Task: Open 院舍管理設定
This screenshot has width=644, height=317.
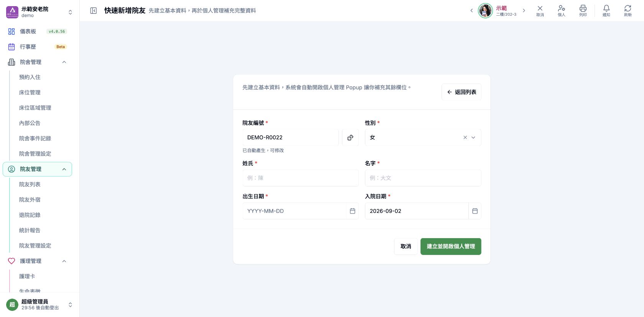Action: [35, 154]
